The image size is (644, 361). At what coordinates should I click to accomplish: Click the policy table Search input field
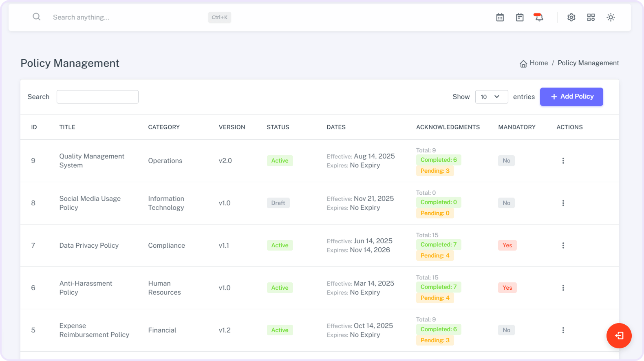point(97,97)
